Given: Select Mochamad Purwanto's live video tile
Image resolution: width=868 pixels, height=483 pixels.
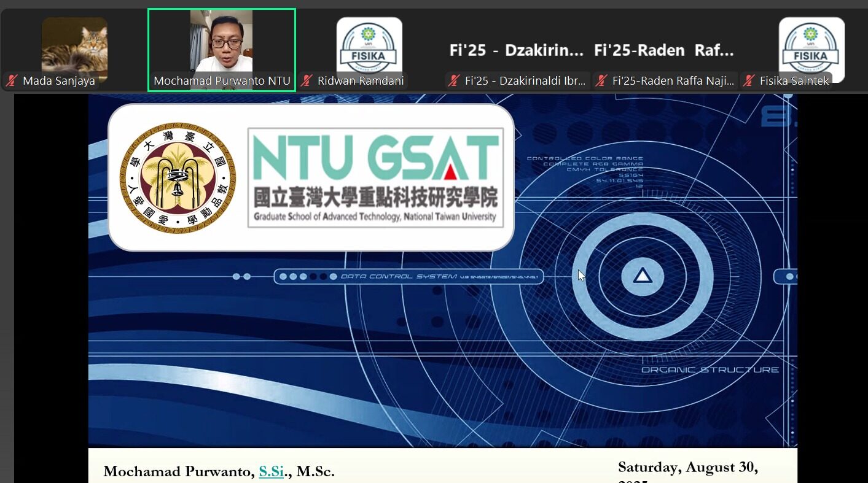Looking at the screenshot, I should [221, 43].
